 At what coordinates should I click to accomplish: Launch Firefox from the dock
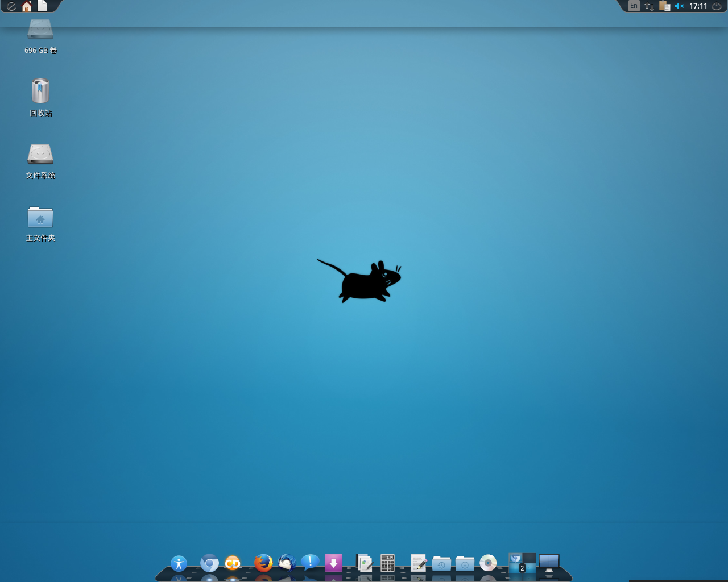263,563
